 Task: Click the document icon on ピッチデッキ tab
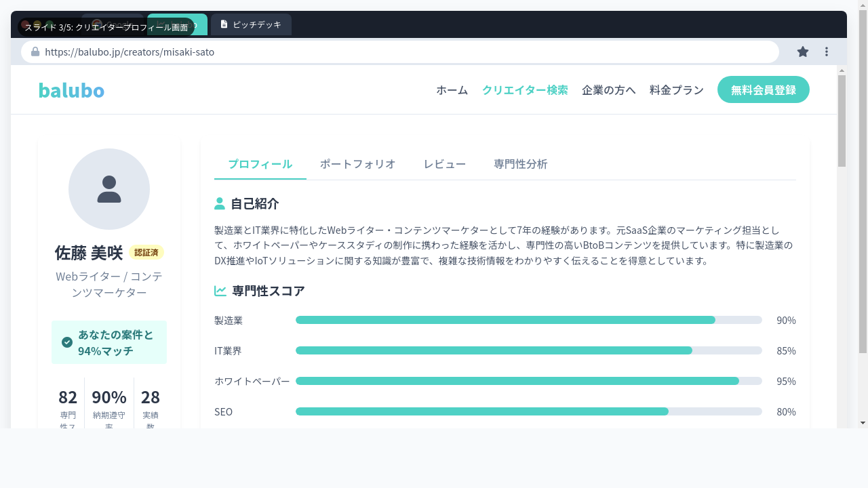(224, 24)
